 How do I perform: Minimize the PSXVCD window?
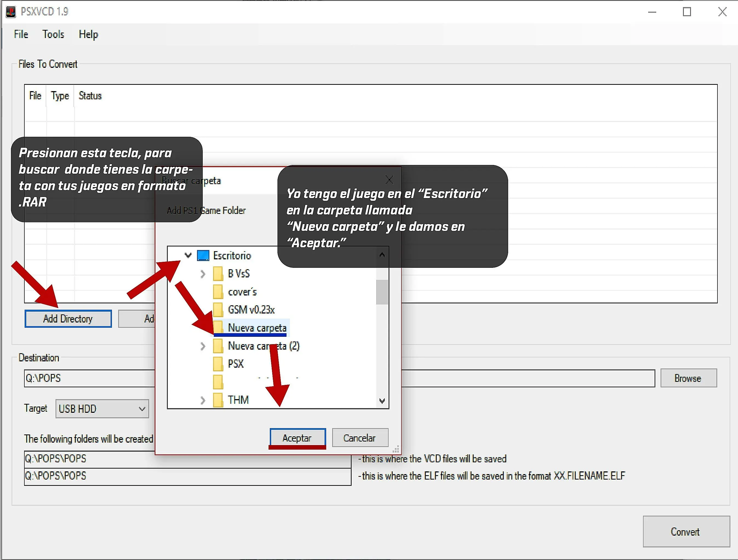(652, 12)
